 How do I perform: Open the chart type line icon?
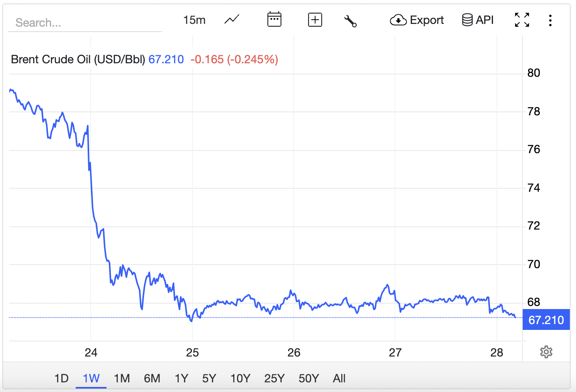[x=232, y=20]
